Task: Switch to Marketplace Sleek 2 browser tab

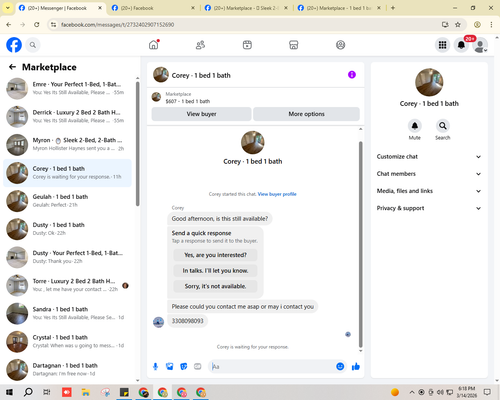Action: click(x=246, y=8)
